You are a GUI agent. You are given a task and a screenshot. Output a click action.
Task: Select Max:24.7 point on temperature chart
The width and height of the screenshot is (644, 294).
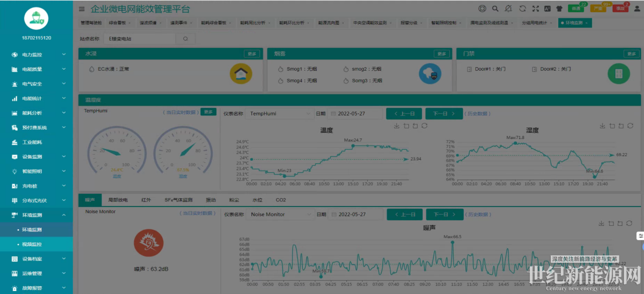(x=353, y=145)
